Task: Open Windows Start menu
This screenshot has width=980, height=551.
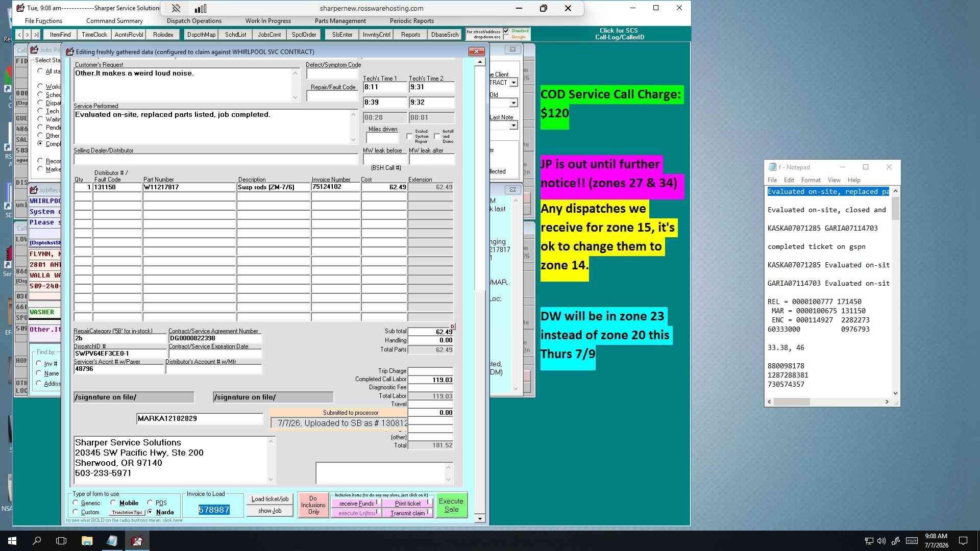Action: (12, 541)
